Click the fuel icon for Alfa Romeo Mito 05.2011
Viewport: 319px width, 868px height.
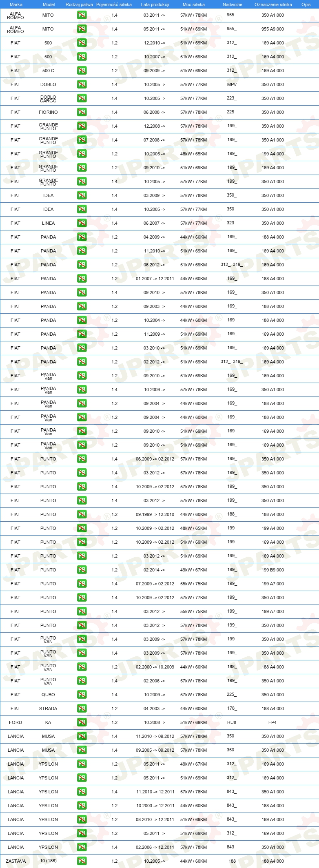[82, 29]
